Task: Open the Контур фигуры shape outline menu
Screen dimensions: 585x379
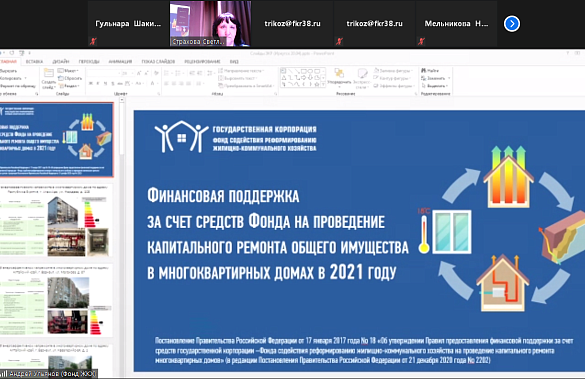Action: (x=393, y=78)
